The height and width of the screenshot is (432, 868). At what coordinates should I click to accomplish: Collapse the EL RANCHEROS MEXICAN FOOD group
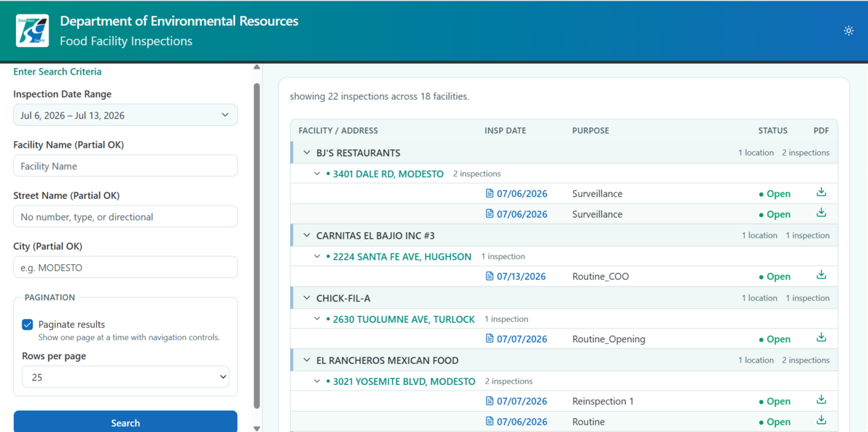click(x=307, y=360)
